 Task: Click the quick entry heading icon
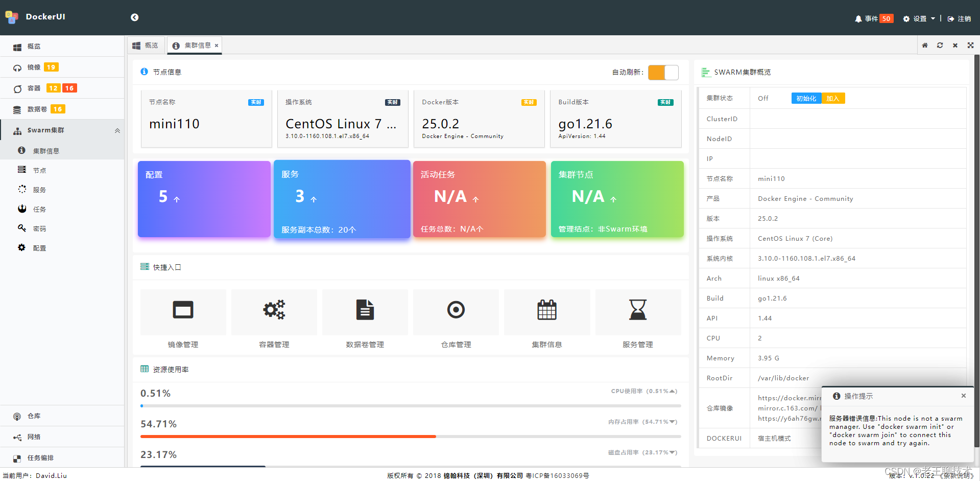(x=145, y=267)
